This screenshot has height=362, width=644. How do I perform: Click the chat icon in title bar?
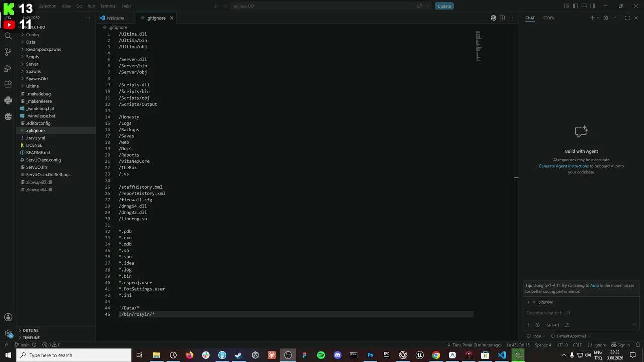pos(419,6)
